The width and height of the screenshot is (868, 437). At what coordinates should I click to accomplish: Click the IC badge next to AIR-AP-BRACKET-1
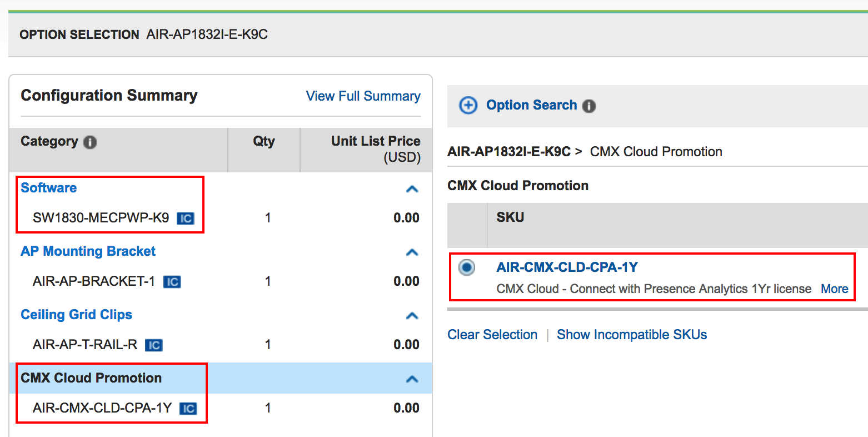point(172,282)
